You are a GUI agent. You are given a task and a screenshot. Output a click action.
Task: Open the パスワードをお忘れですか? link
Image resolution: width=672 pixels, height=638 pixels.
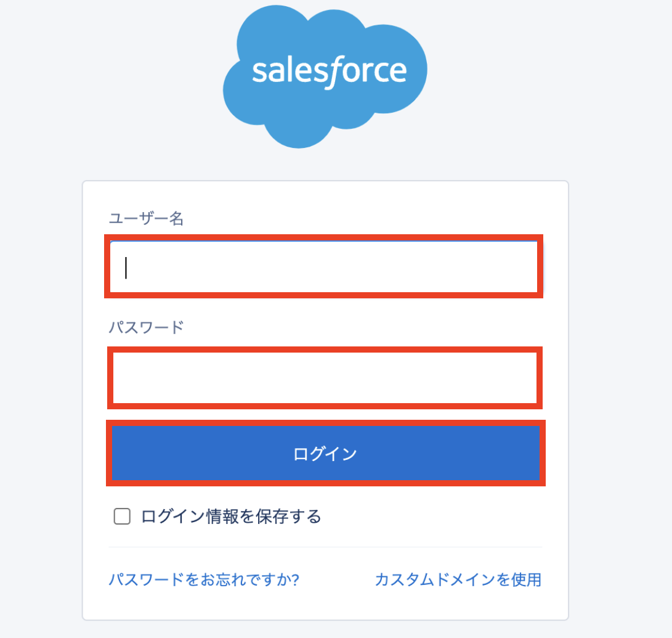tap(204, 579)
